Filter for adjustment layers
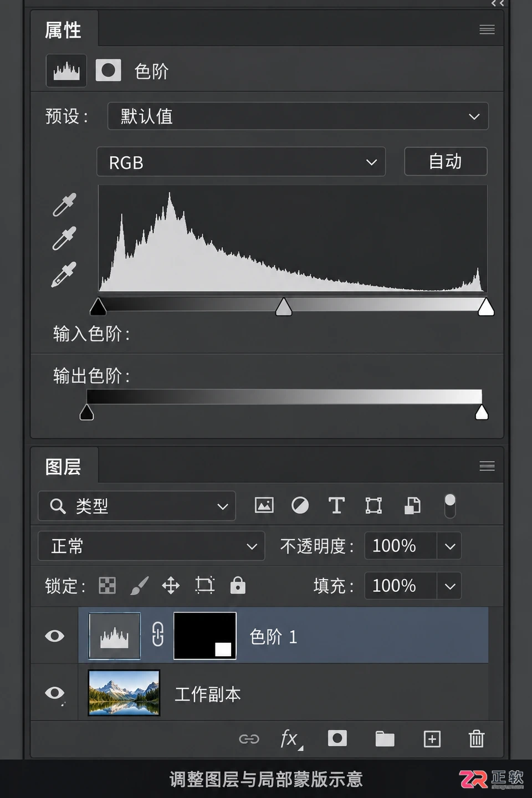The width and height of the screenshot is (532, 798). click(300, 505)
